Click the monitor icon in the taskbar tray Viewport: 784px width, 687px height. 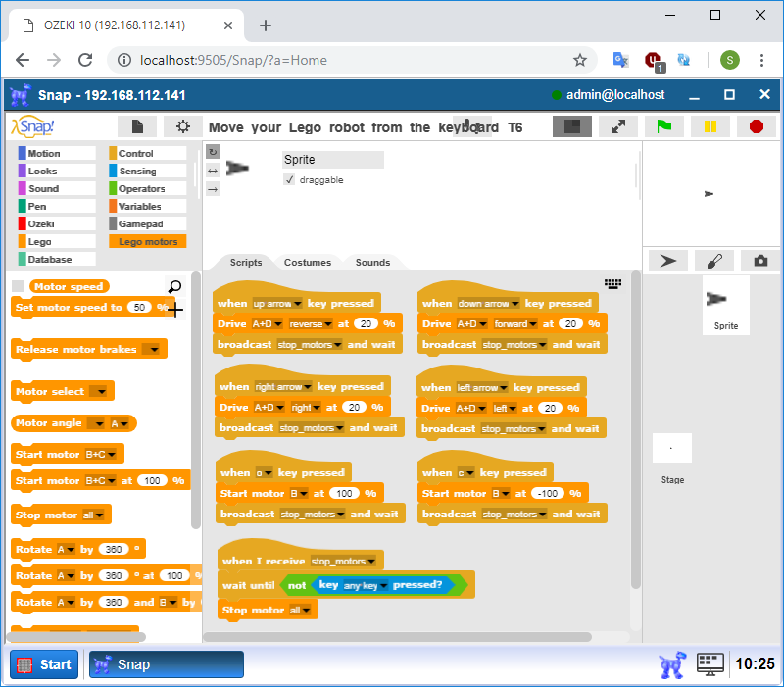click(710, 664)
